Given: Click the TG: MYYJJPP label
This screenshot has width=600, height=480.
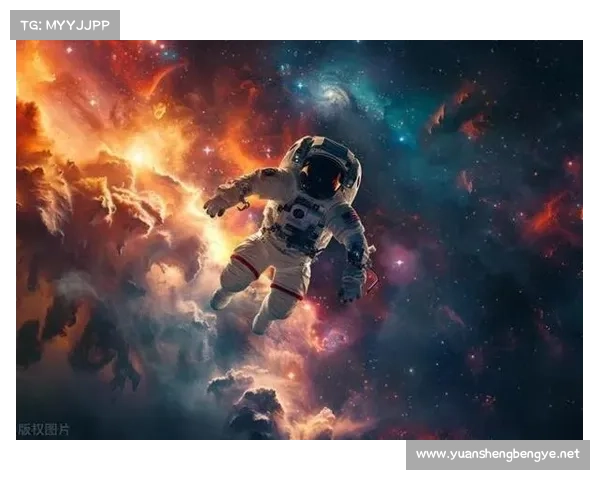Looking at the screenshot, I should (x=65, y=25).
